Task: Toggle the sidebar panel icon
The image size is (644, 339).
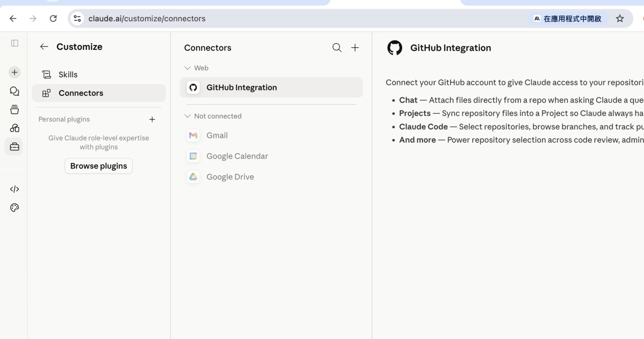Action: point(15,43)
